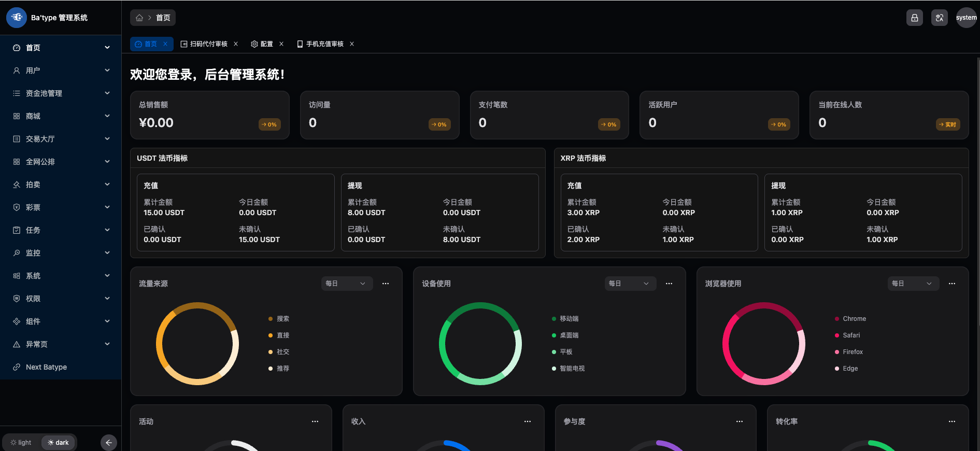Screen dimensions: 980x451
Task: Close the 手机充值审核 tab
Action: (x=352, y=44)
